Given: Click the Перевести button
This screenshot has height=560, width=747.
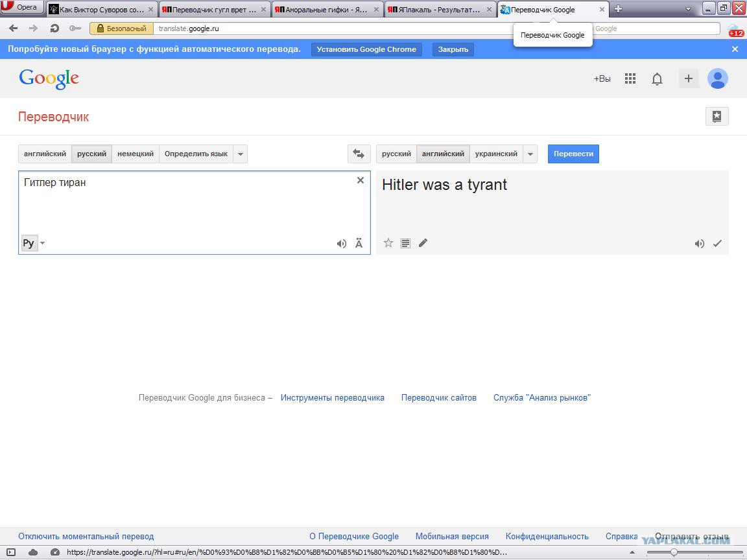Looking at the screenshot, I should point(573,154).
